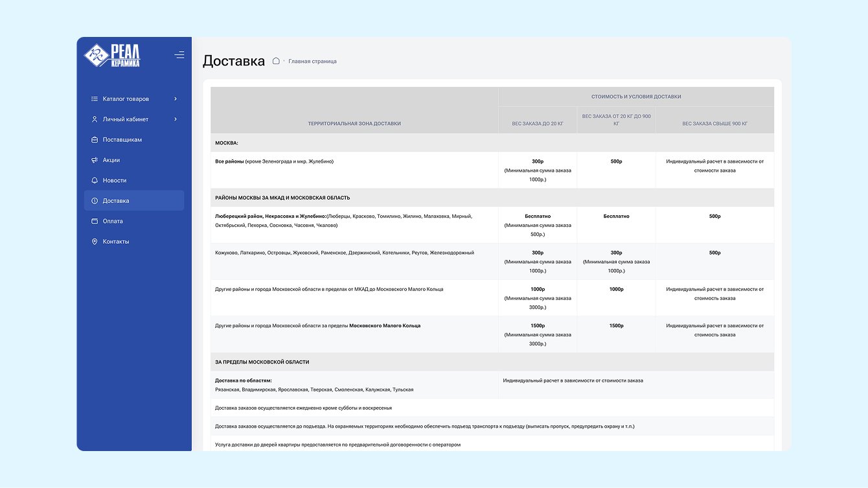
Task: Click the Каталог товаров list icon
Action: [95, 99]
